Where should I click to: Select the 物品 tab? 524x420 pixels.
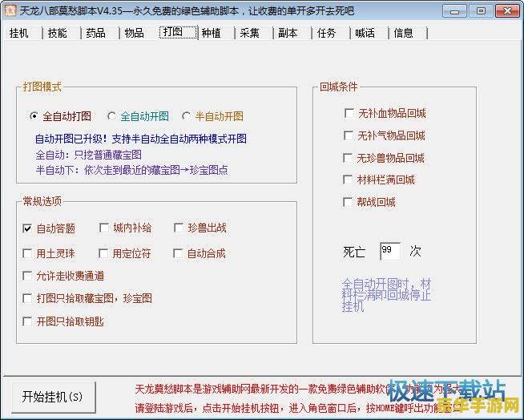point(135,33)
